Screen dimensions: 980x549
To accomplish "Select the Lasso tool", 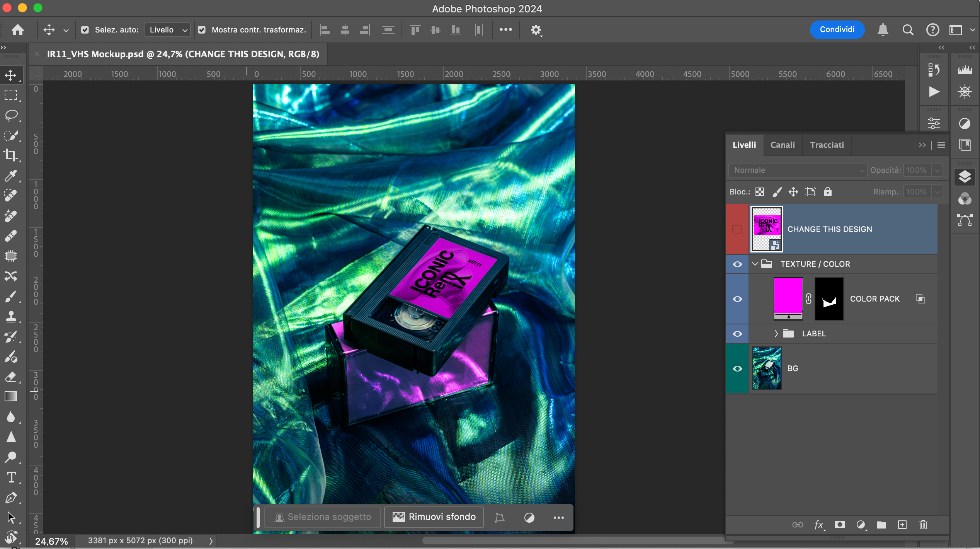I will click(11, 115).
